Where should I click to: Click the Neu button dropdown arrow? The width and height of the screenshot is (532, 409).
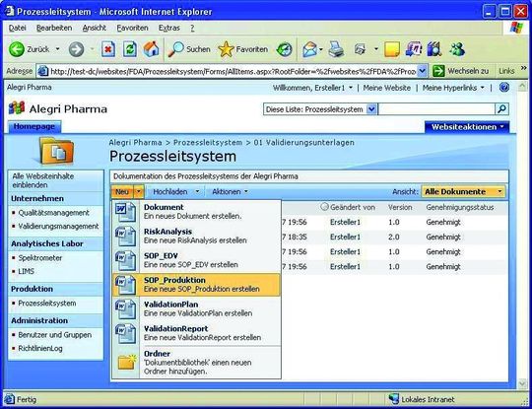[x=139, y=192]
